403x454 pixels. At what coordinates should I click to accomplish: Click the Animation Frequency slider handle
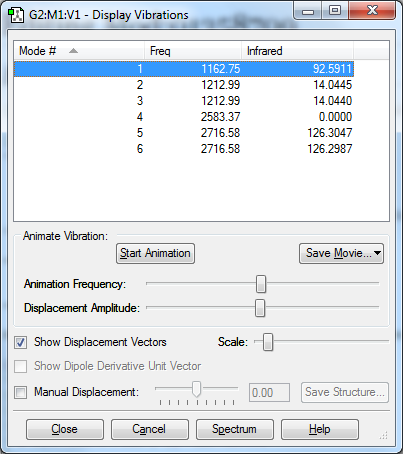click(261, 284)
